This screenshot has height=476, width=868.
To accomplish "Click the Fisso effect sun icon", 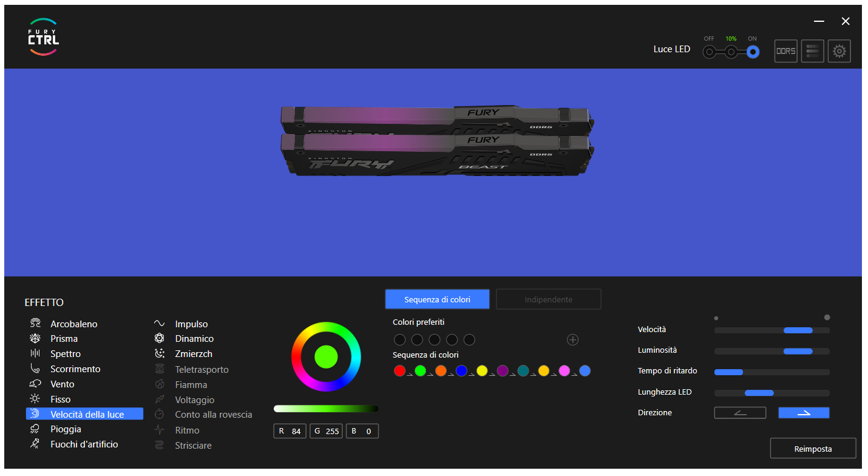I will pyautogui.click(x=35, y=399).
